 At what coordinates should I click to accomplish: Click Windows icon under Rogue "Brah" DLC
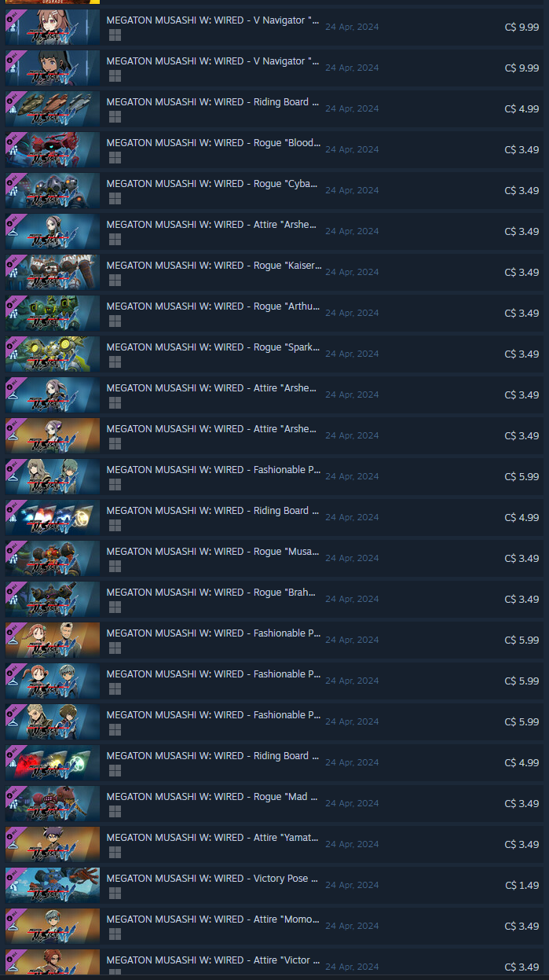[115, 607]
